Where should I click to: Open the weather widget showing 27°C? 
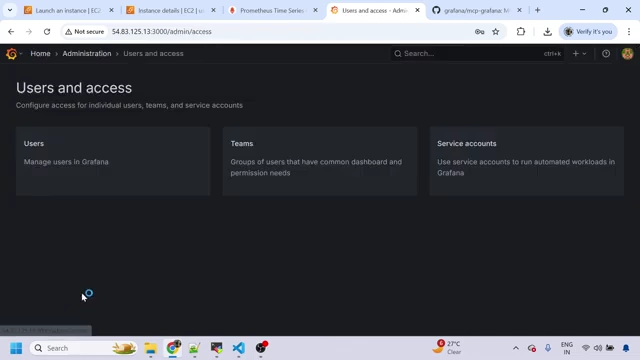tap(447, 347)
